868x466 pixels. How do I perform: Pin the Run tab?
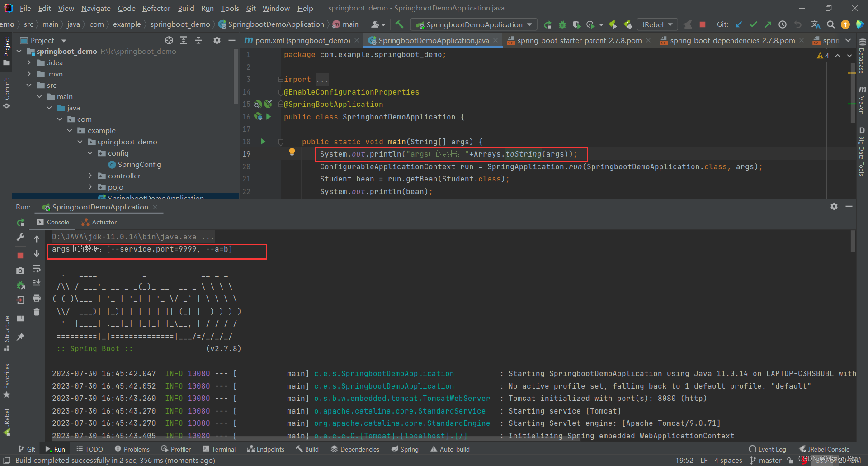20,337
